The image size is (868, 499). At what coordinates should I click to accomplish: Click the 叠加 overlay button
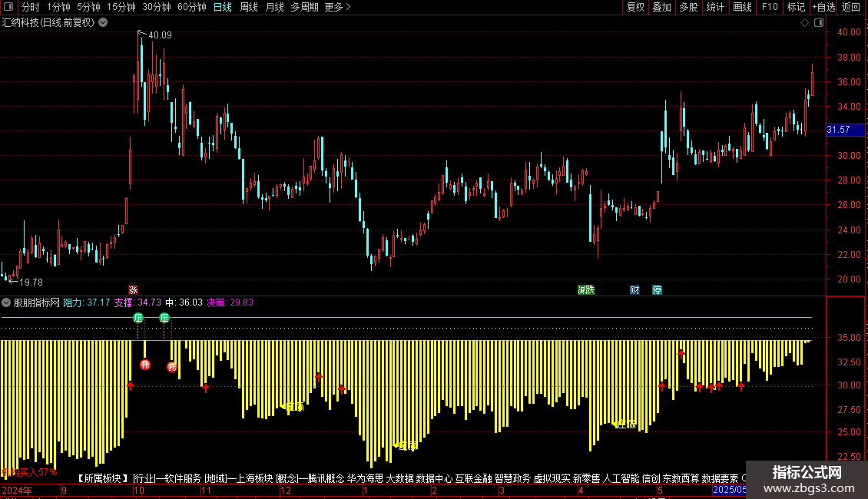pyautogui.click(x=661, y=7)
